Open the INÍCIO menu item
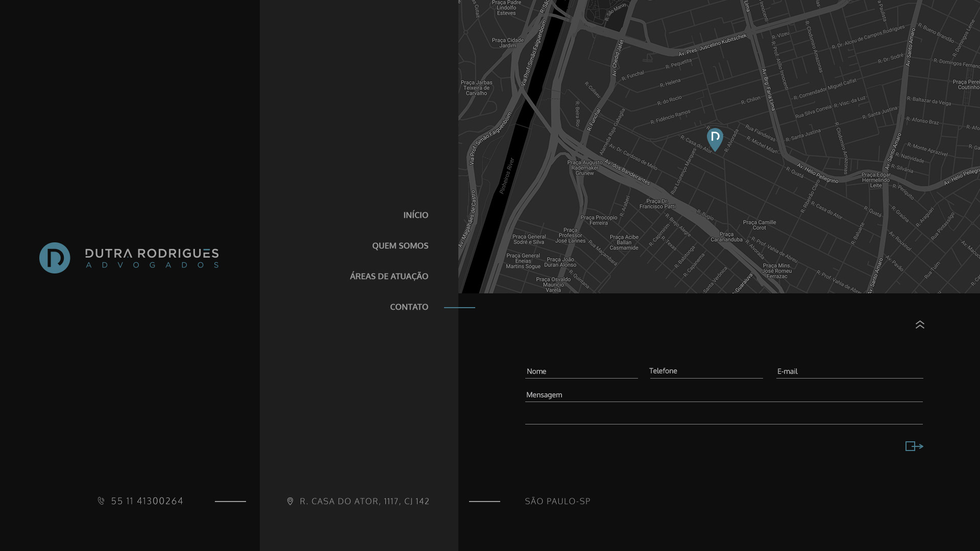The image size is (980, 551). pyautogui.click(x=415, y=215)
